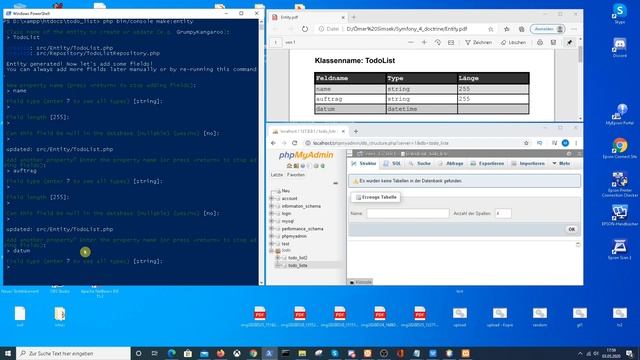
Task: Open the Exportieren tab in phpMyAdmin
Action: (x=487, y=163)
